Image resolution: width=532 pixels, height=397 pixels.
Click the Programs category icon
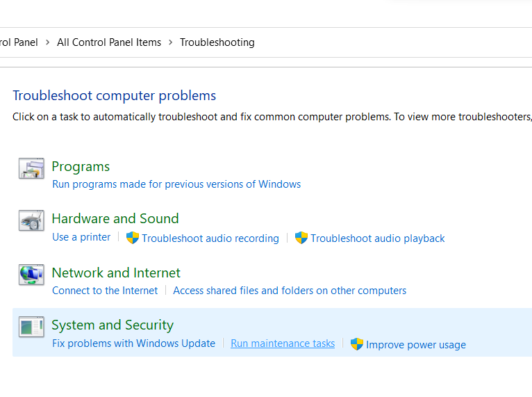point(31,168)
